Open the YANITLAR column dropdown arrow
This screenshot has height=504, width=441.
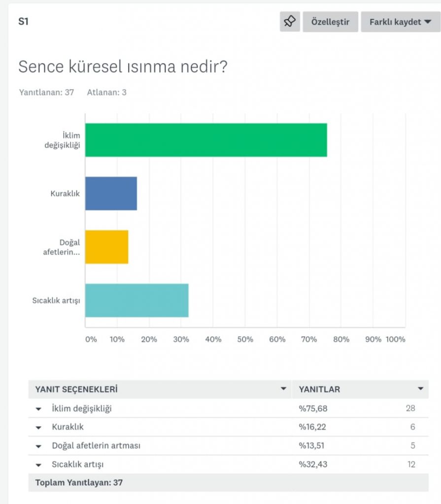[421, 389]
